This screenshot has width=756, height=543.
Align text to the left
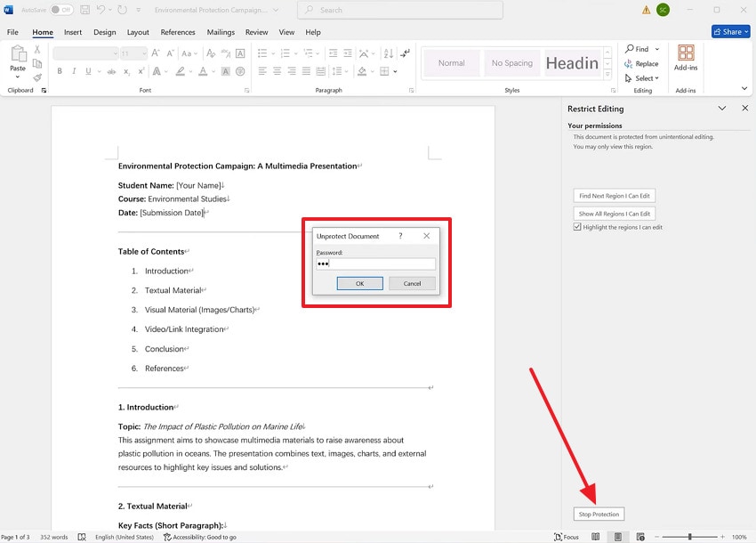[x=262, y=71]
